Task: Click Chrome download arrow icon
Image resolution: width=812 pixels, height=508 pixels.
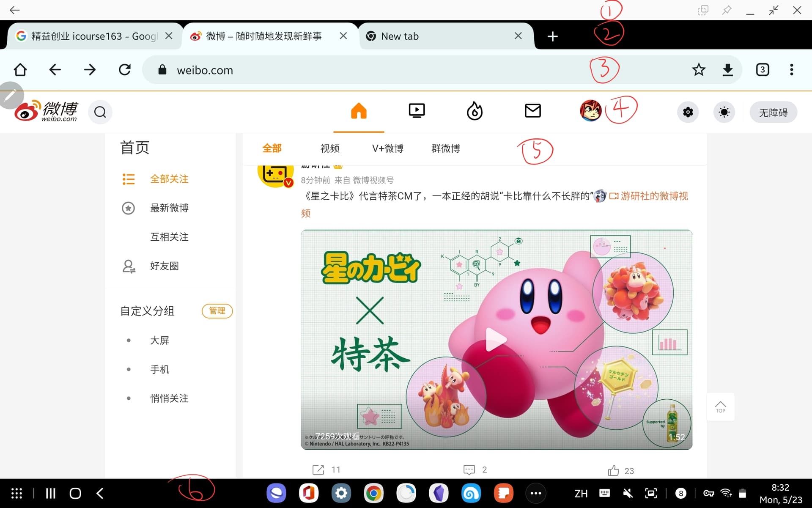Action: point(727,70)
